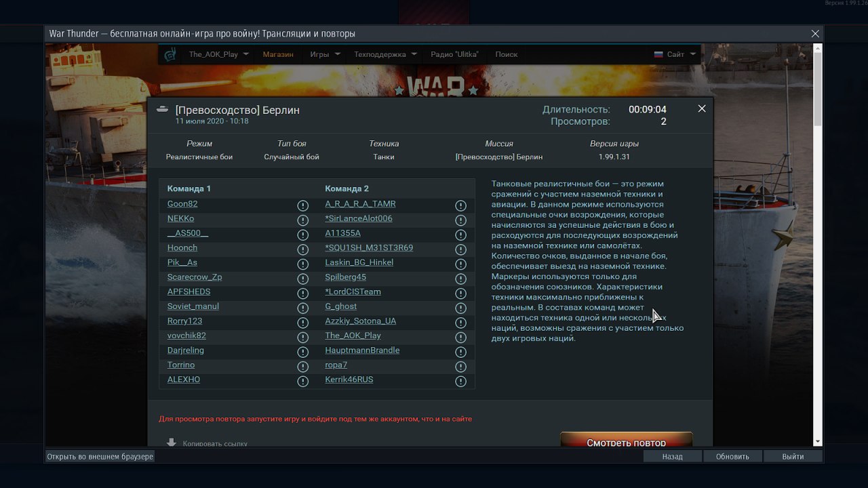Click the scrollbar up arrow
Screen dimensions: 868x488
click(x=818, y=47)
